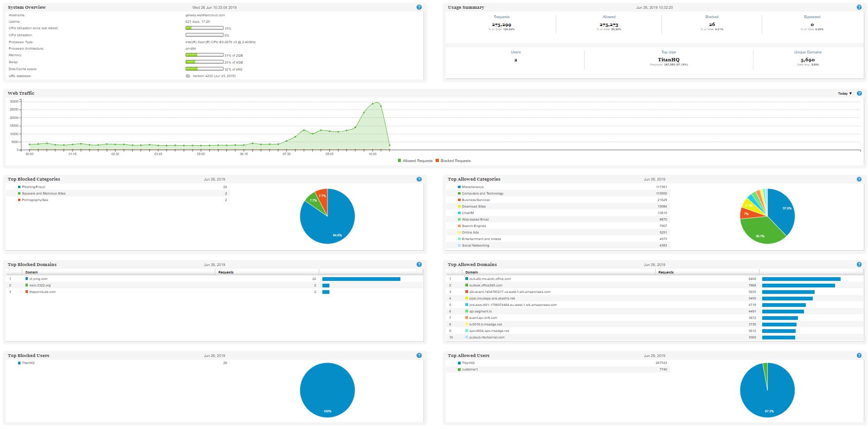
Task: Open the Today time range dropdown
Action: [x=845, y=93]
